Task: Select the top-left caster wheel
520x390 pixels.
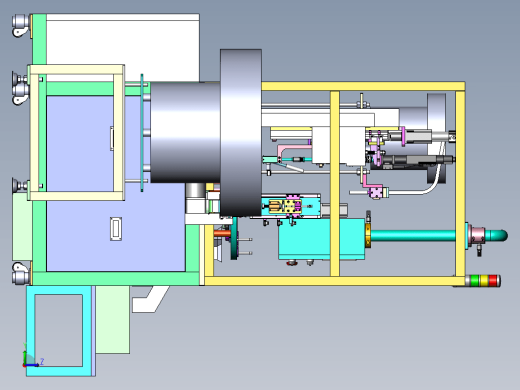Action: tap(21, 25)
